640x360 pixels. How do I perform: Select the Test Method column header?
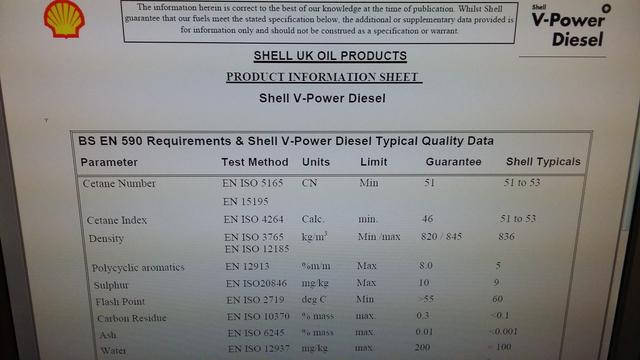pyautogui.click(x=255, y=162)
